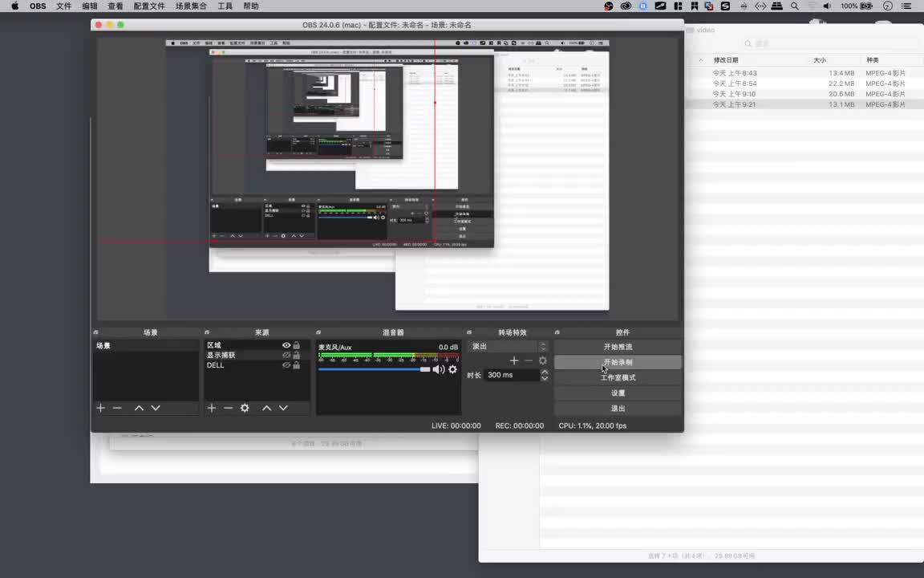
Task: Undock the 混音器 panel via its corner icon
Action: tap(318, 332)
